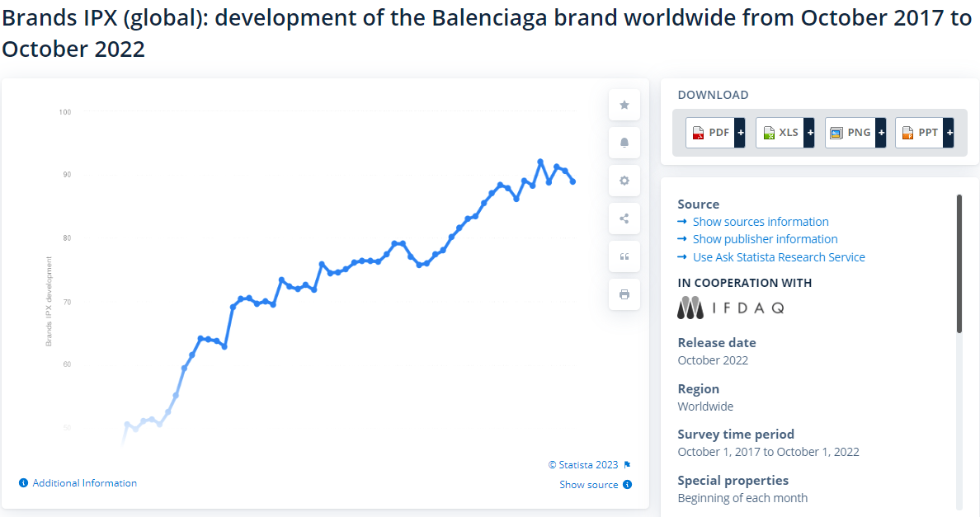Click the y-axis label 100

65,112
